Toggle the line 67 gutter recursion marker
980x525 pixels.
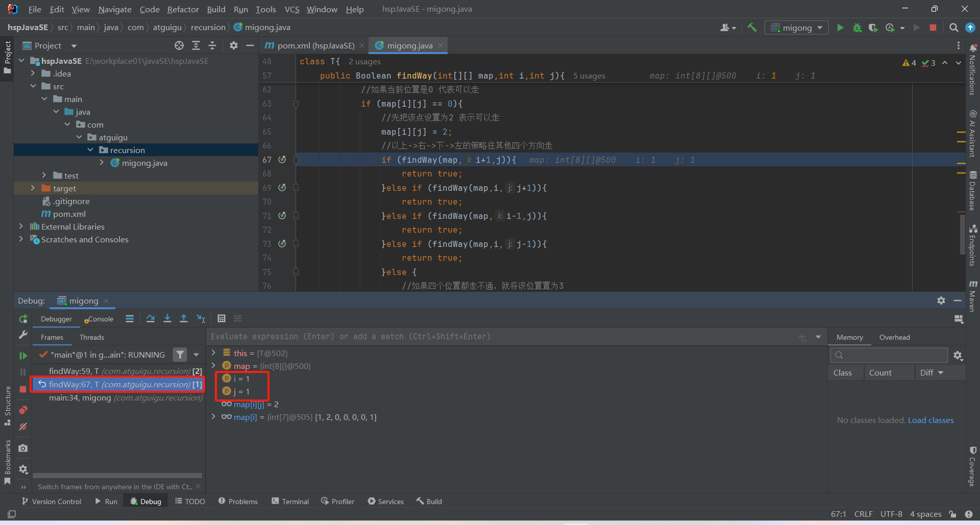(x=282, y=160)
